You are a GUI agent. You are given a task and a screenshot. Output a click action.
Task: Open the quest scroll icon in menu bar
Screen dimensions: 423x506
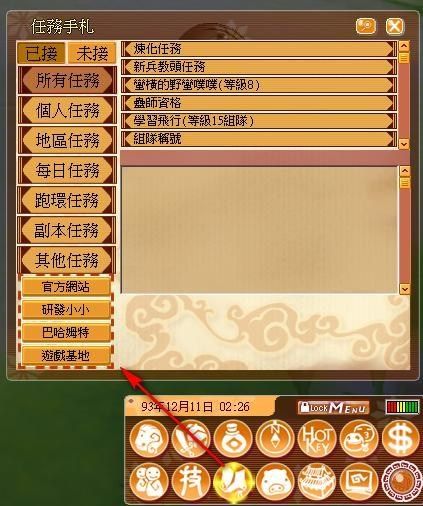pos(233,482)
